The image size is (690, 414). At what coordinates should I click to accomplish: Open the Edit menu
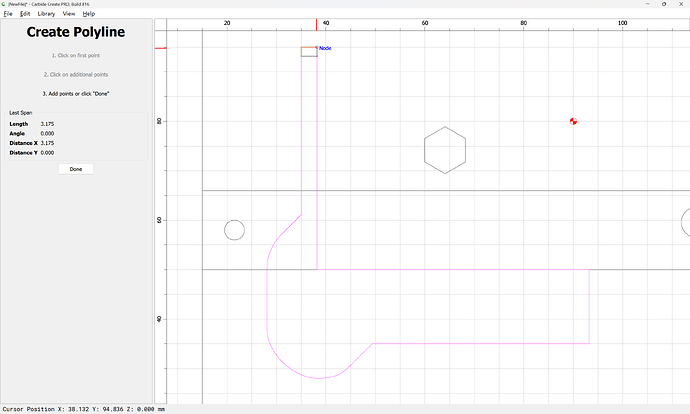tap(25, 14)
